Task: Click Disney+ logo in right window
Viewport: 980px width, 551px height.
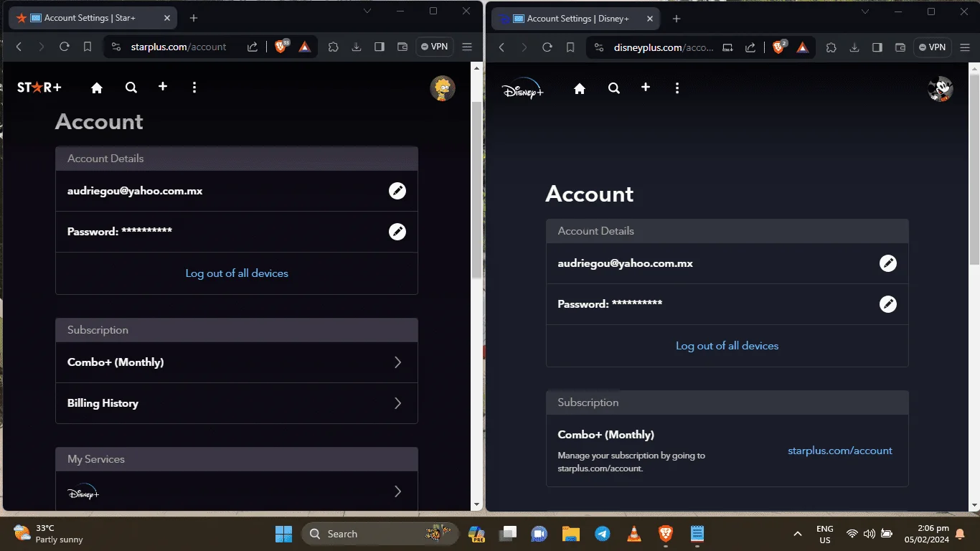Action: click(522, 88)
